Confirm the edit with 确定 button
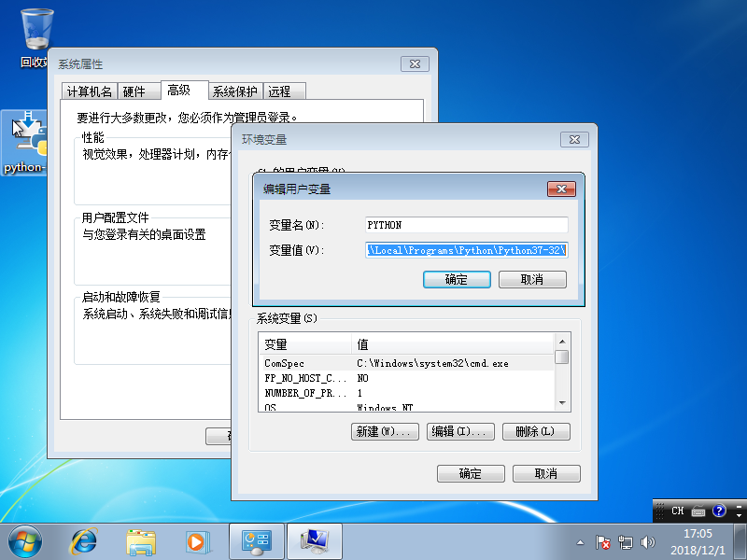This screenshot has width=747, height=560. click(x=457, y=279)
